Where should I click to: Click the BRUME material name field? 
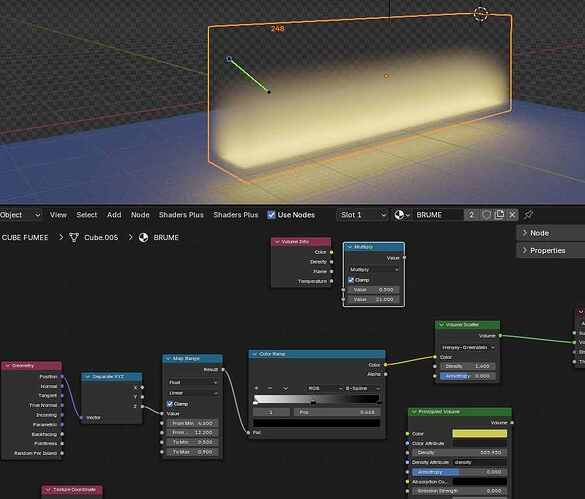pyautogui.click(x=438, y=215)
